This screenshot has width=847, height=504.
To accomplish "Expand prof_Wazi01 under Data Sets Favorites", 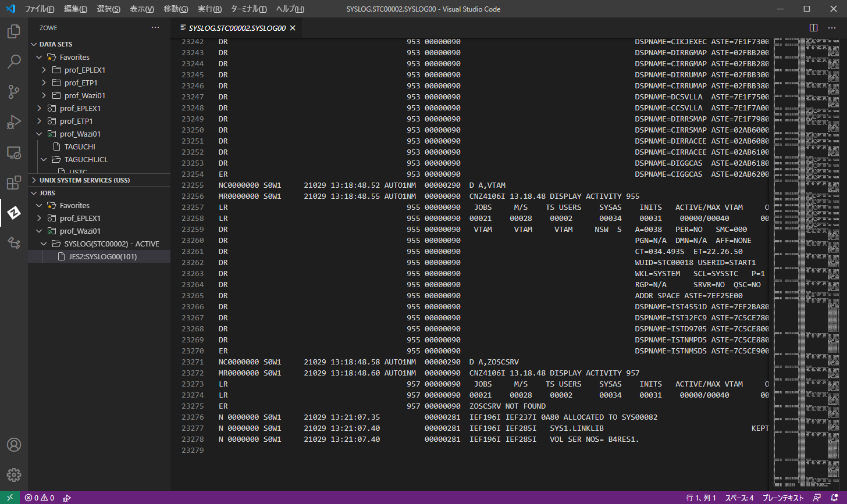I will (44, 95).
